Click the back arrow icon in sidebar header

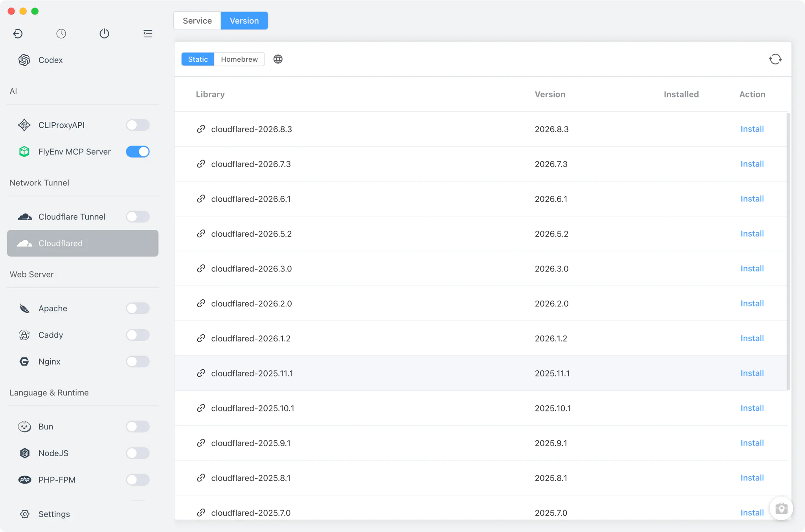pyautogui.click(x=18, y=33)
